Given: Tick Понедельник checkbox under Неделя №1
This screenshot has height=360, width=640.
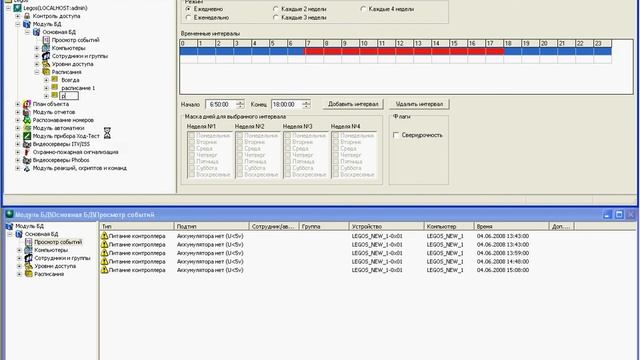Looking at the screenshot, I should click(x=191, y=136).
